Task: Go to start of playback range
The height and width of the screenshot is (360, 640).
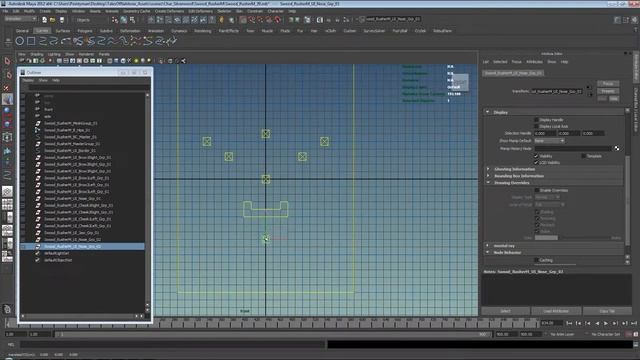Action: (x=569, y=323)
